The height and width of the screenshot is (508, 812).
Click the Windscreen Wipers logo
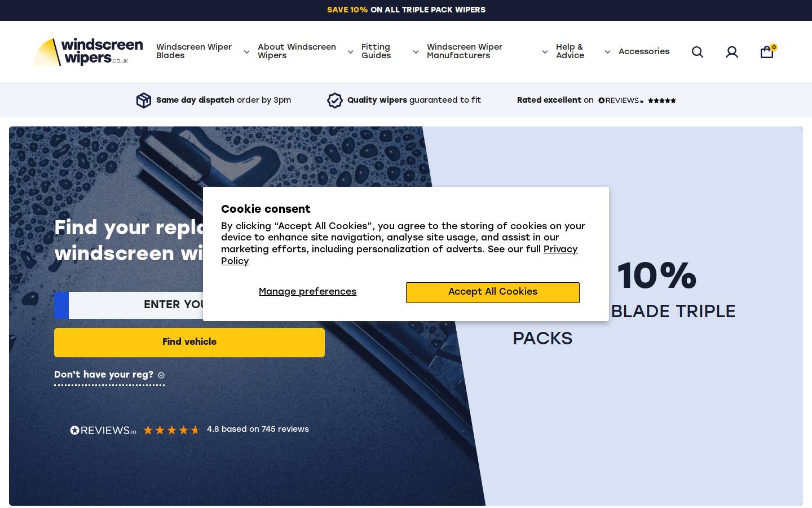89,52
